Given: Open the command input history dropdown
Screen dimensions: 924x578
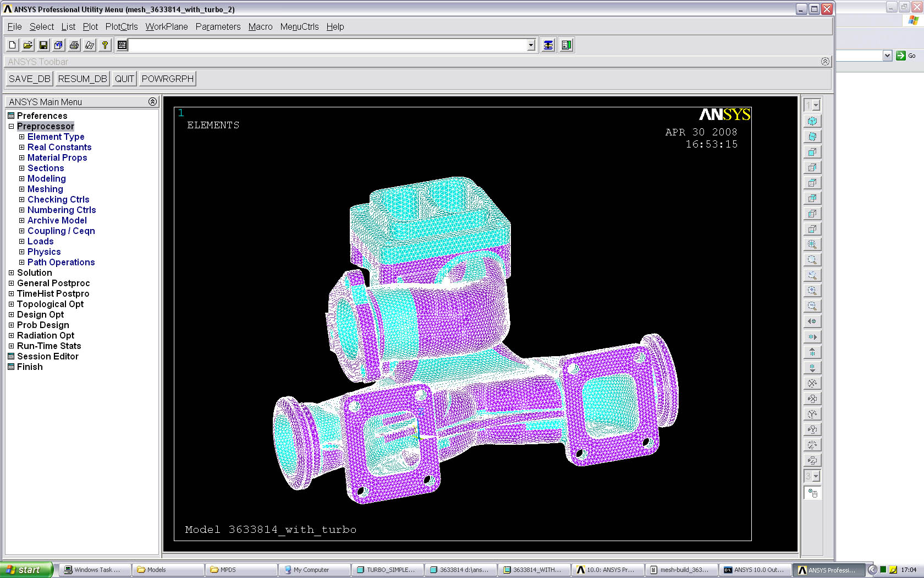Looking at the screenshot, I should [x=531, y=45].
